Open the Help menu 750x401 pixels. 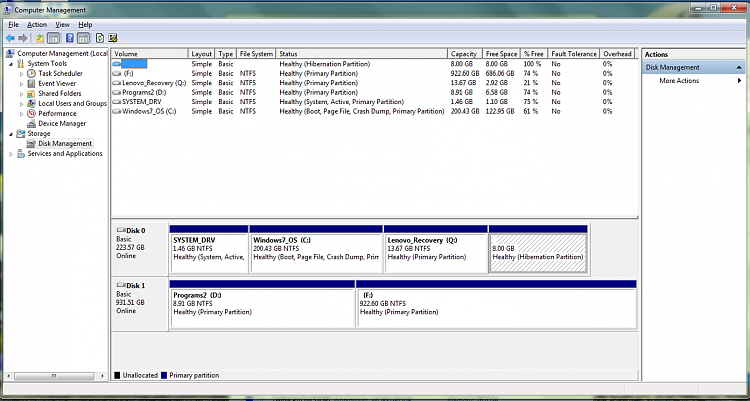click(x=85, y=24)
